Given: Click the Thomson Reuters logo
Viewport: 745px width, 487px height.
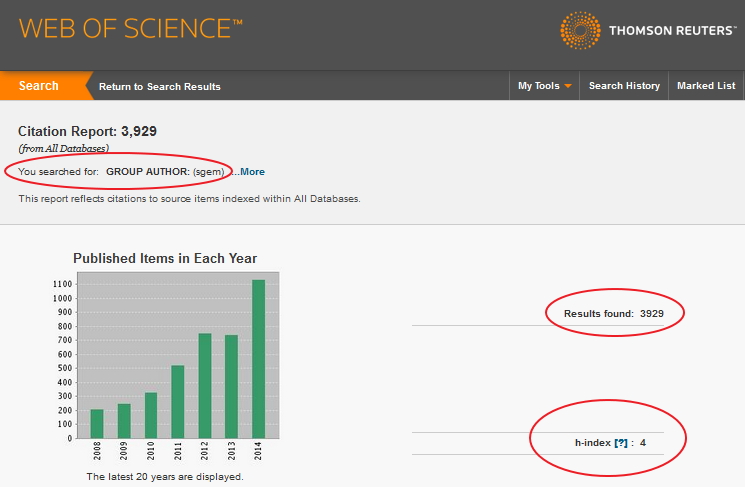Looking at the screenshot, I should point(648,30).
